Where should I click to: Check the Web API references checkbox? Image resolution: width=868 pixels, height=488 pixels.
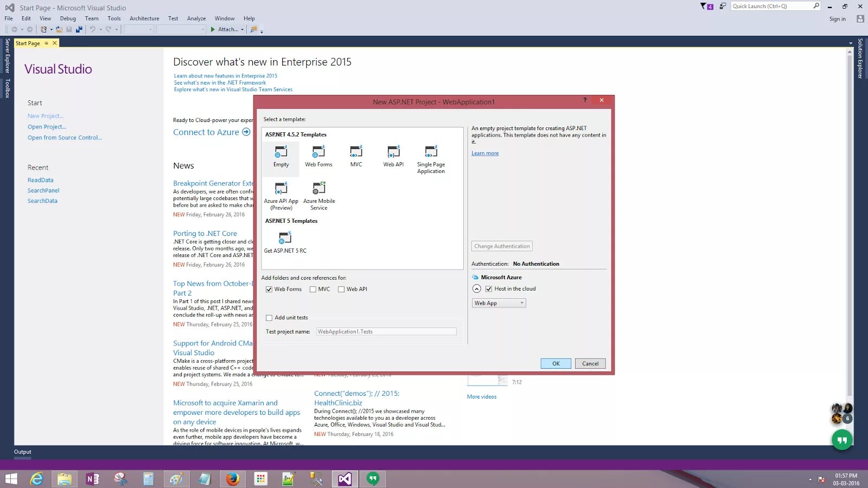tap(341, 290)
